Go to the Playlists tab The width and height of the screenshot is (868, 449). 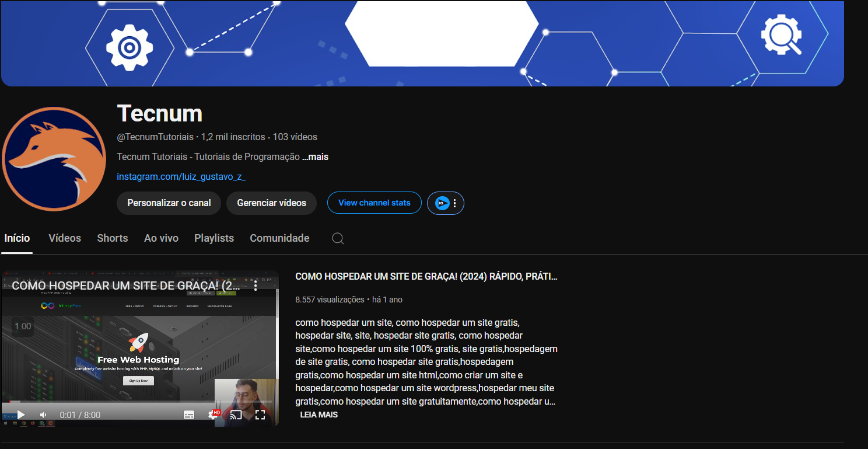(214, 238)
